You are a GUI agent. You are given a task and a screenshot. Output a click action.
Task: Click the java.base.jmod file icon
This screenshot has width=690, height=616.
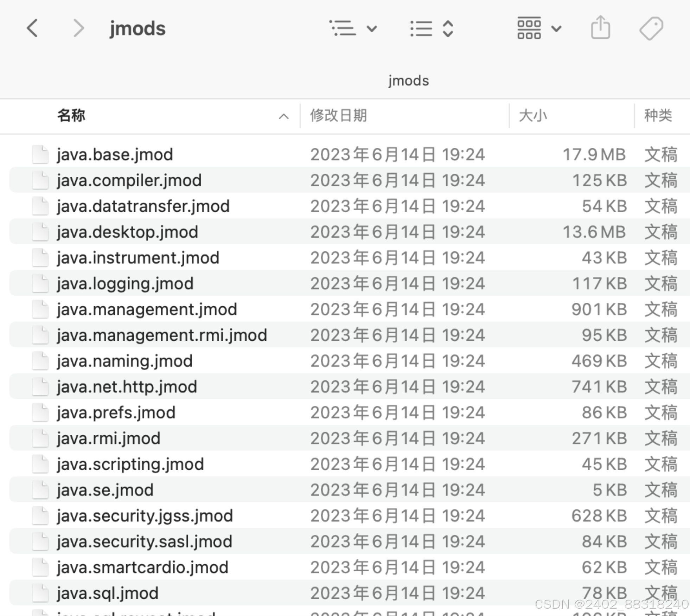coord(40,154)
